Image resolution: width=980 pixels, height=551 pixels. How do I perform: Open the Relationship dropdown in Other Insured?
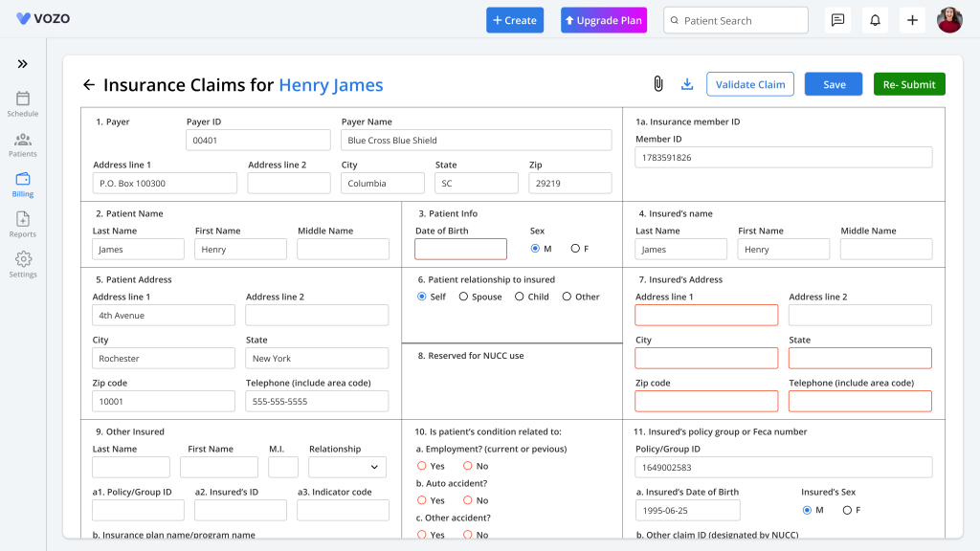click(346, 467)
